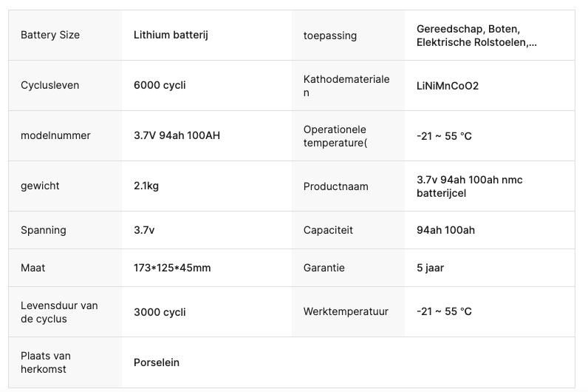This screenshot has height=392, width=588.
Task: Select the LiNiMnCoO2 value
Action: pyautogui.click(x=448, y=86)
